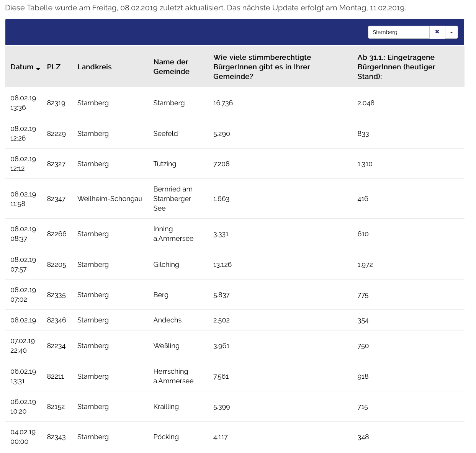Select the Seefeld municipality name
This screenshot has width=476, height=453.
tap(165, 134)
